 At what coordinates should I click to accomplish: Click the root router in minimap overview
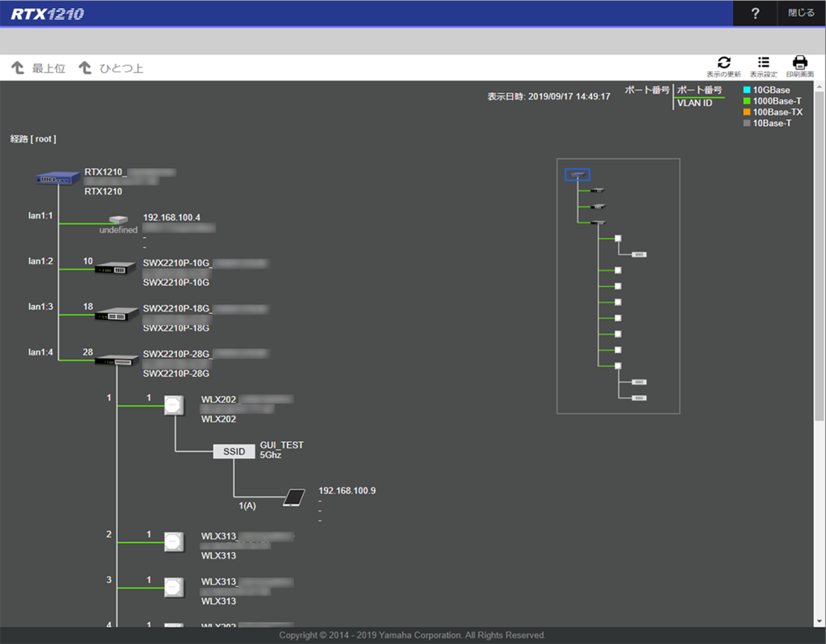click(x=577, y=175)
